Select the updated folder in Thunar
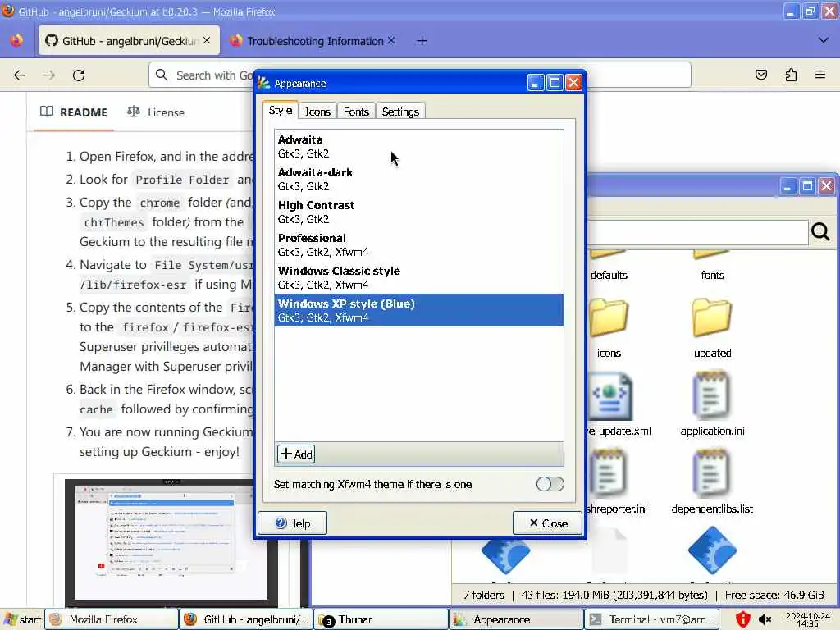840x630 pixels. (712, 328)
